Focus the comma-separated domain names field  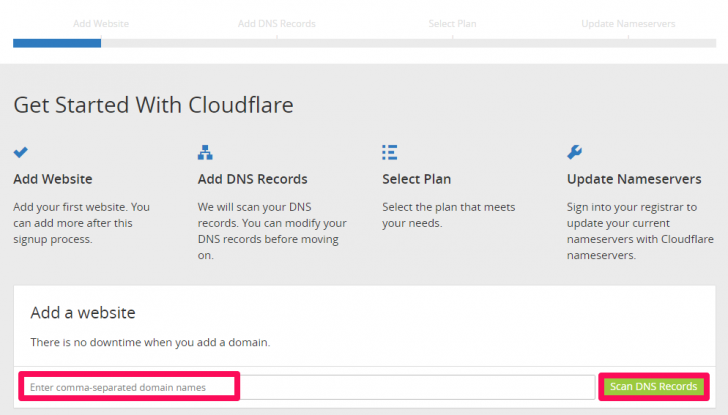point(309,387)
